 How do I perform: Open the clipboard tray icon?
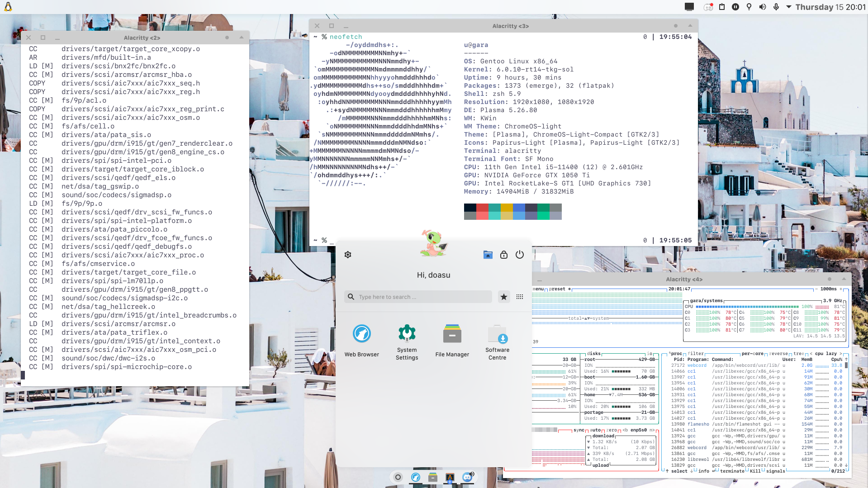point(722,7)
